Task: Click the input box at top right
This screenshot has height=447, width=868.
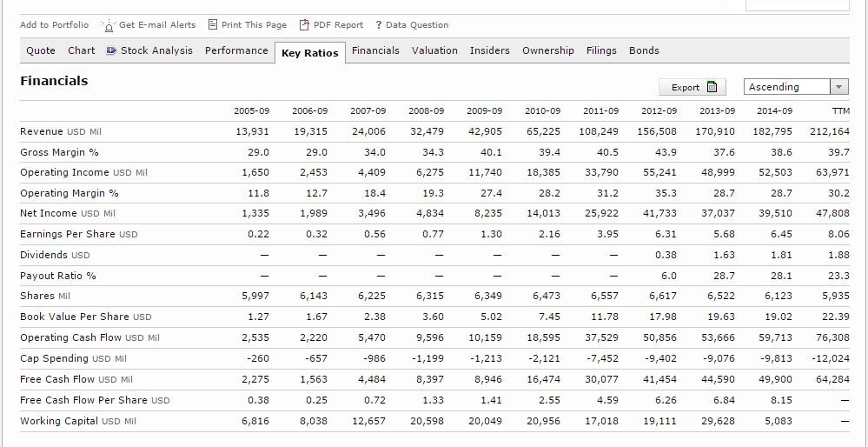Action: click(x=797, y=5)
